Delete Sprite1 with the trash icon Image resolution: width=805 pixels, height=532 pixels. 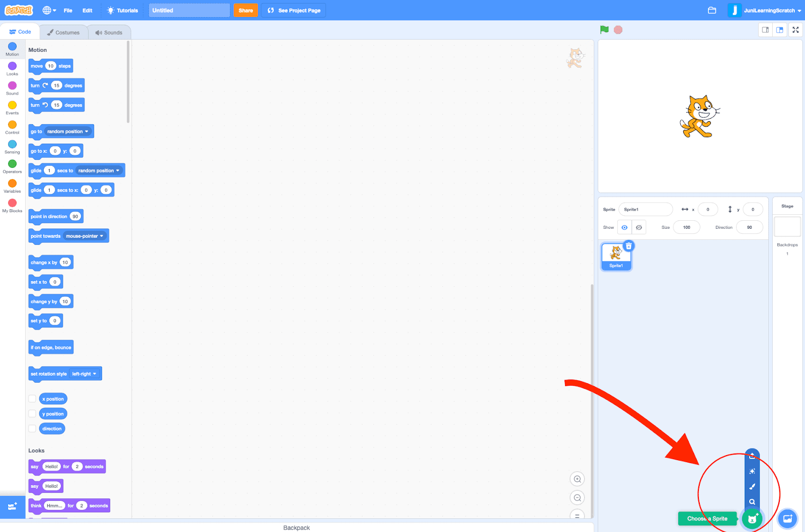(629, 246)
